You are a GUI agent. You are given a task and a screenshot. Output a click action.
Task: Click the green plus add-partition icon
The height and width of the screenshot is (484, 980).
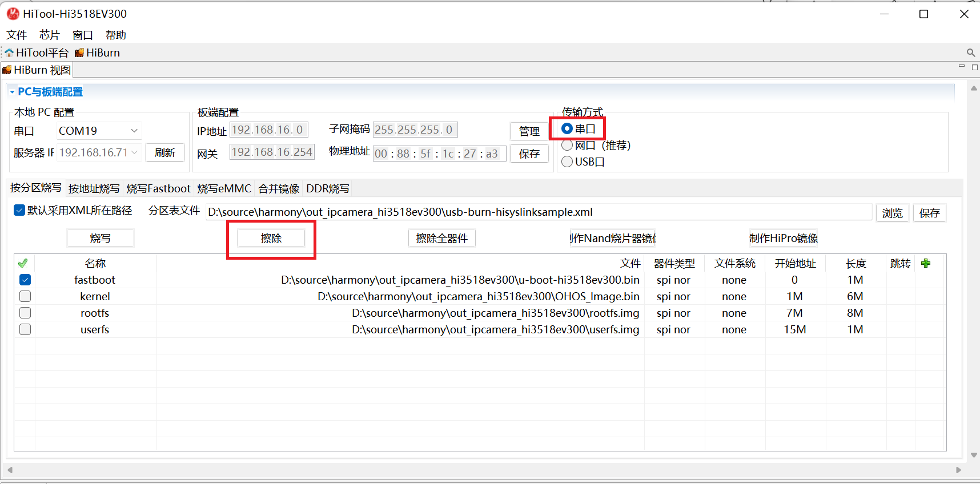pos(926,263)
